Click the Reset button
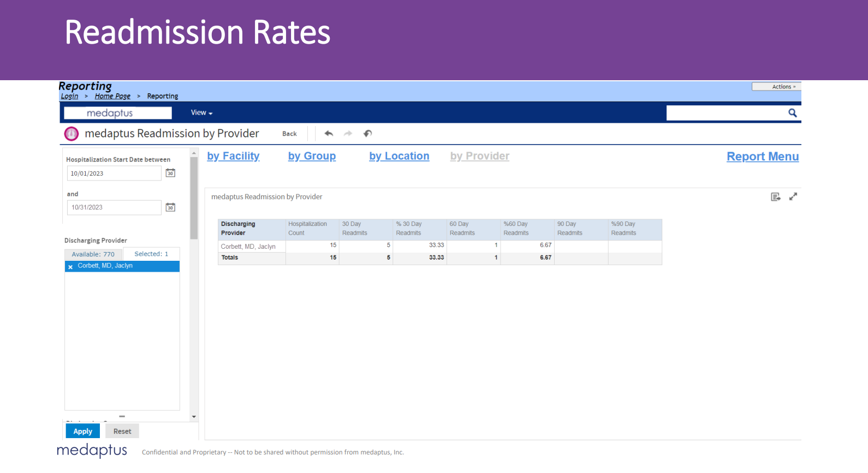The image size is (868, 473). coord(122,431)
